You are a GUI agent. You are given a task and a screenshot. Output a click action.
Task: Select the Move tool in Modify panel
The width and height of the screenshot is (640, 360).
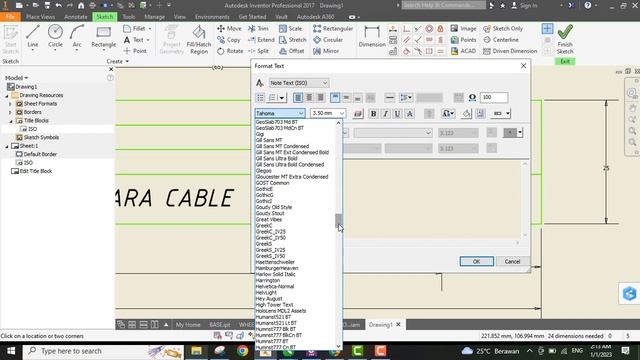coord(229,29)
